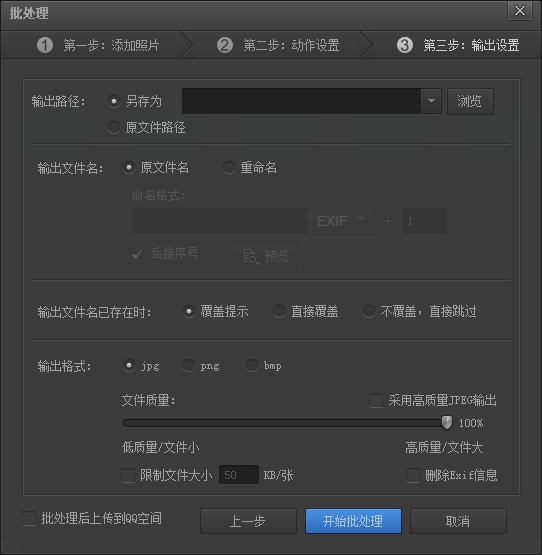This screenshot has width=542, height=555.
Task: Click the naming format input field
Action: click(x=219, y=221)
